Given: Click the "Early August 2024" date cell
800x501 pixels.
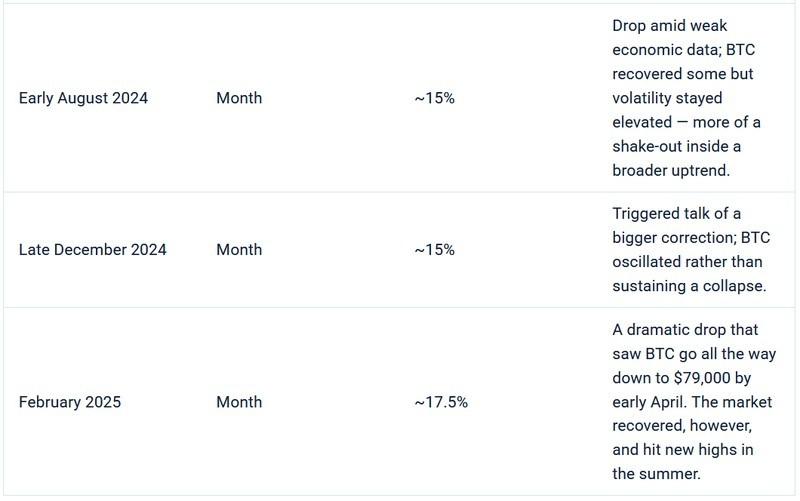Looking at the screenshot, I should pos(83,98).
